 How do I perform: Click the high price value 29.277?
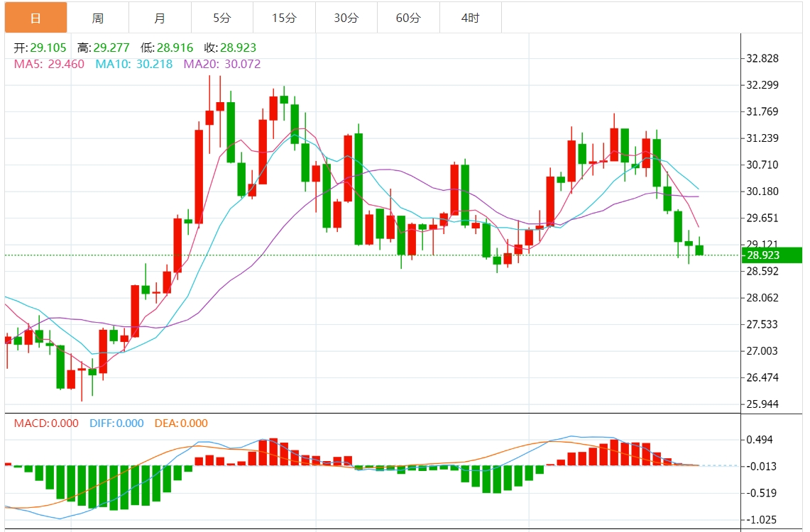111,48
